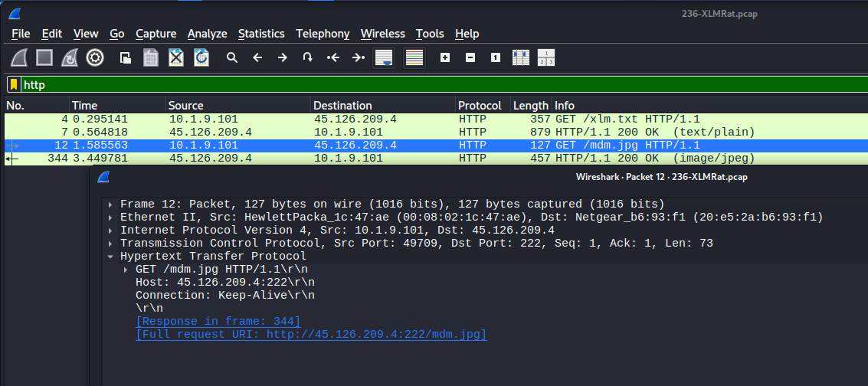Viewport: 868px width, 386px height.
Task: Open a capture file toolbar icon
Action: tap(126, 57)
